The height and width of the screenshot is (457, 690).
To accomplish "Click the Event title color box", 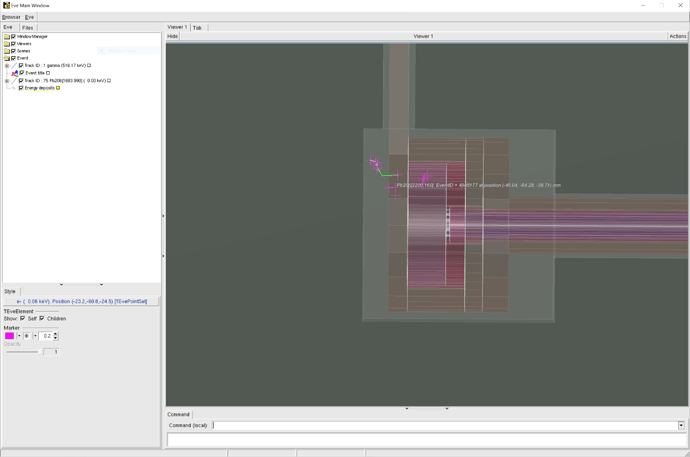I will tap(48, 73).
